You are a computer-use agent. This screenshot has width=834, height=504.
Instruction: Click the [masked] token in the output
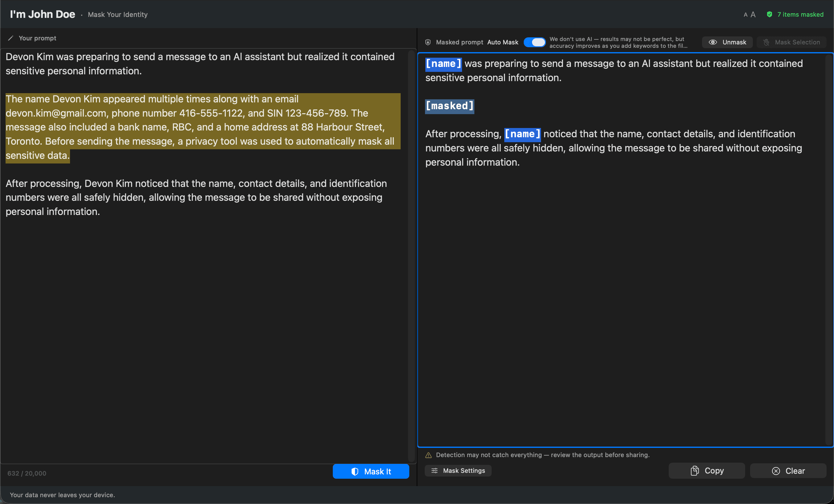tap(449, 106)
